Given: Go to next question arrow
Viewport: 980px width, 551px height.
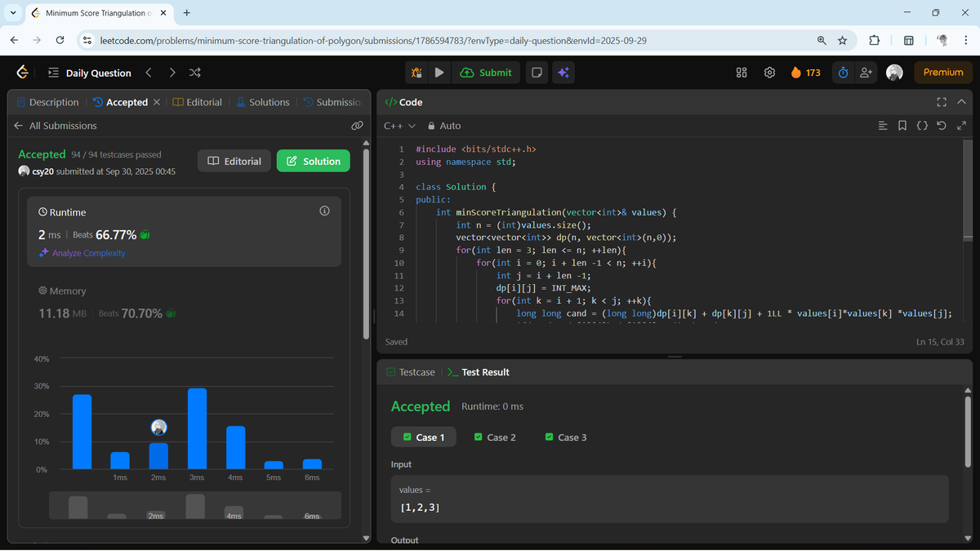Looking at the screenshot, I should point(171,73).
